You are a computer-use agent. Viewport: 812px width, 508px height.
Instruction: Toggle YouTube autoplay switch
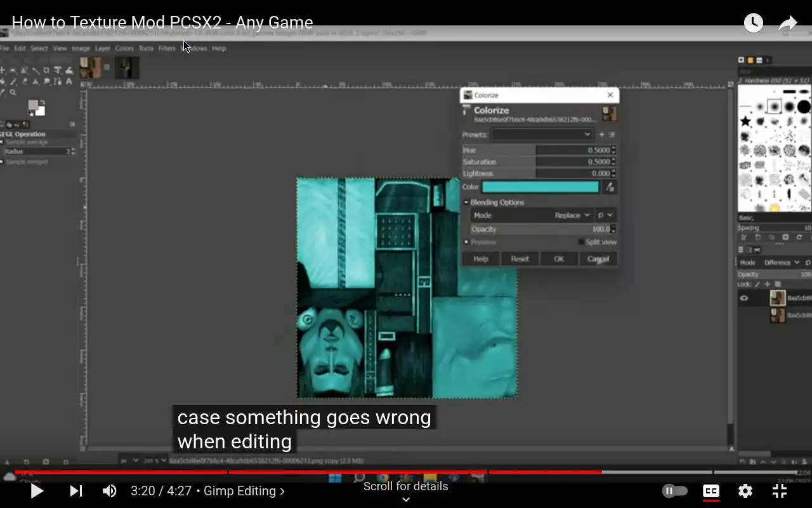pyautogui.click(x=675, y=491)
